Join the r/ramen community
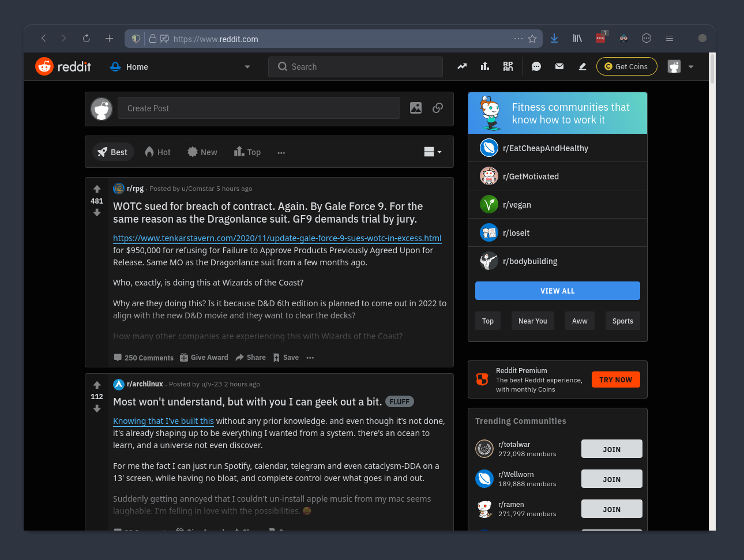This screenshot has width=744, height=560. coord(612,509)
